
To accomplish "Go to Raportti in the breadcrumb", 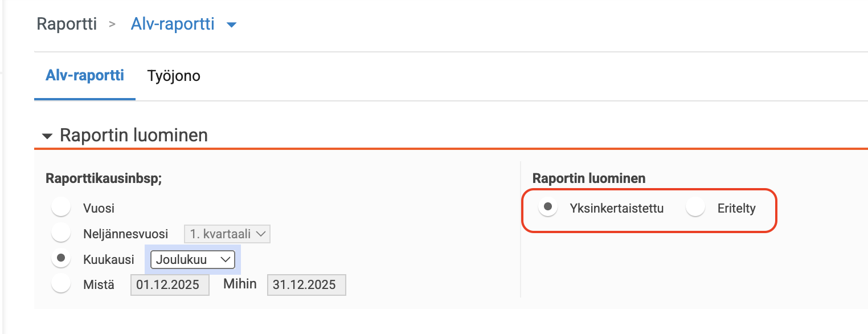I will coord(67,24).
